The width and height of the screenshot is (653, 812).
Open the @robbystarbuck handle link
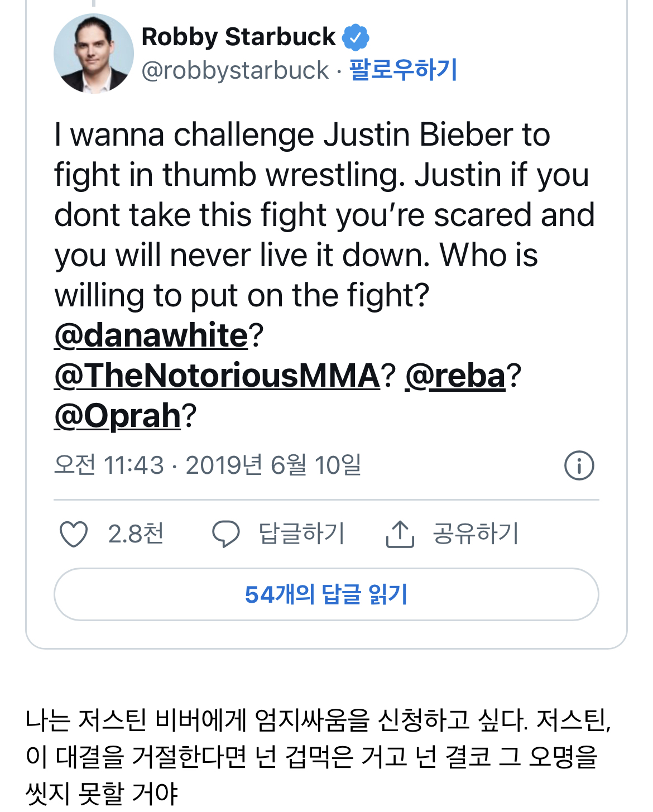235,70
